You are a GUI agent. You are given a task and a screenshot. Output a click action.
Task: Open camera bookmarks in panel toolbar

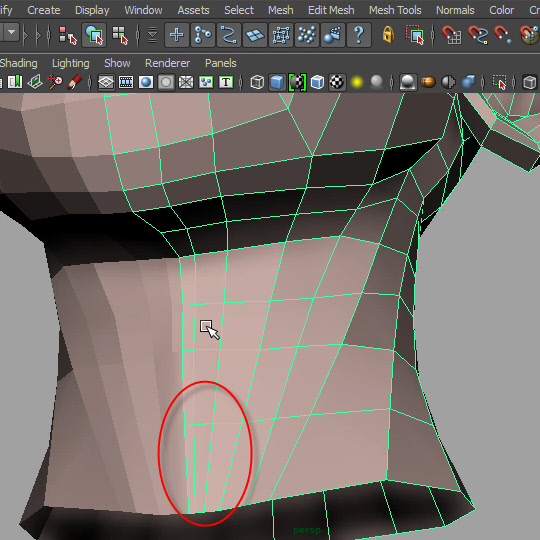(x=15, y=82)
